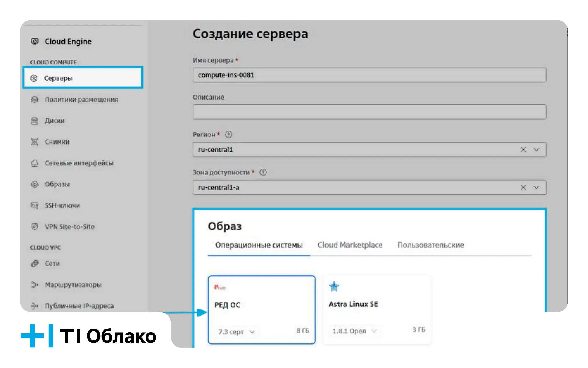Expand the Регион dropdown chevron
Screen dimensions: 588x368
tap(536, 150)
